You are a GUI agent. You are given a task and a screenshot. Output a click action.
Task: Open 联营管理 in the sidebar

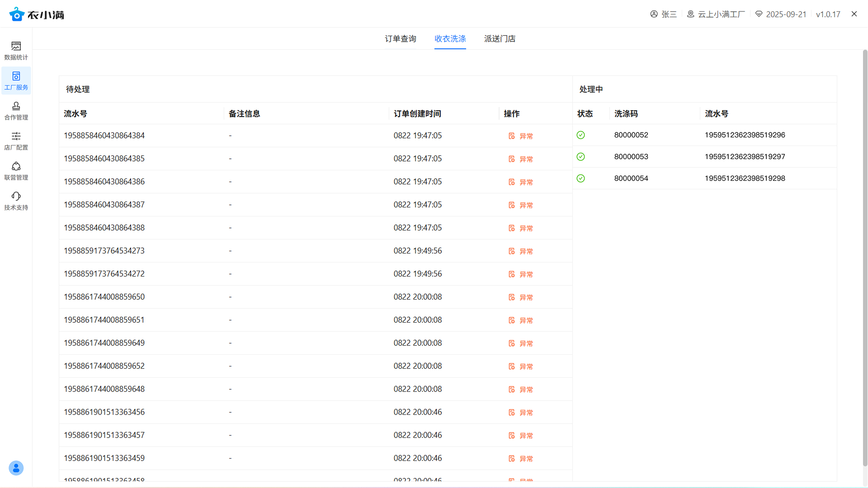coord(16,171)
